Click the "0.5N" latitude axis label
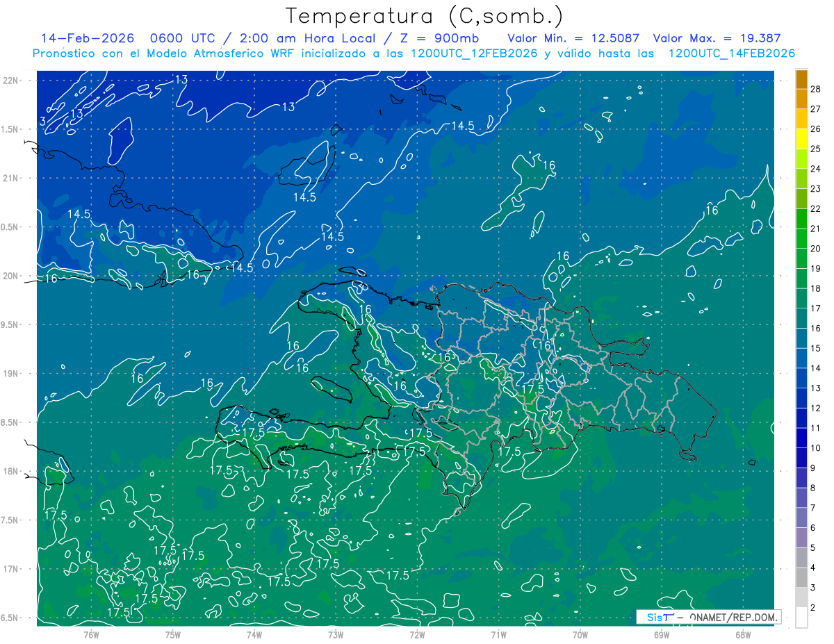Image resolution: width=834 pixels, height=644 pixels. click(x=10, y=227)
